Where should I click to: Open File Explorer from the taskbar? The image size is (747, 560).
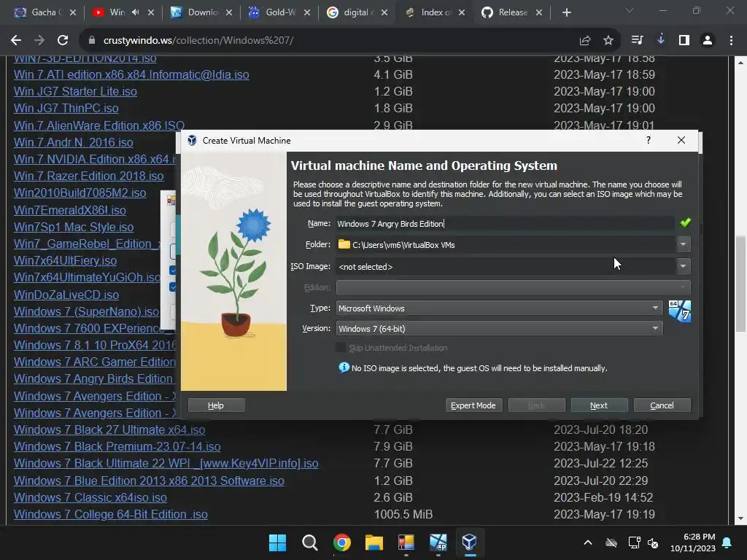(x=374, y=542)
